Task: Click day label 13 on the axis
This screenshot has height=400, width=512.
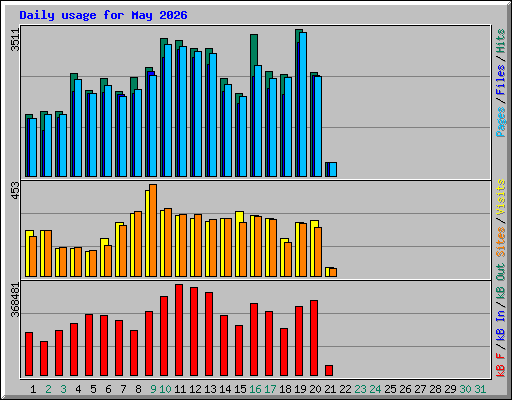Action: click(x=210, y=389)
